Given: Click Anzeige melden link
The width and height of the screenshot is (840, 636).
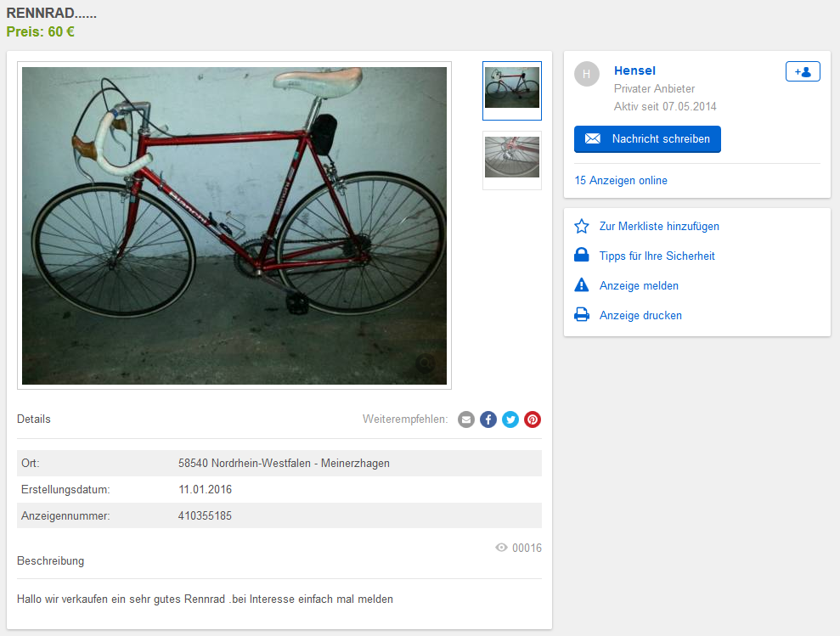Looking at the screenshot, I should point(639,285).
